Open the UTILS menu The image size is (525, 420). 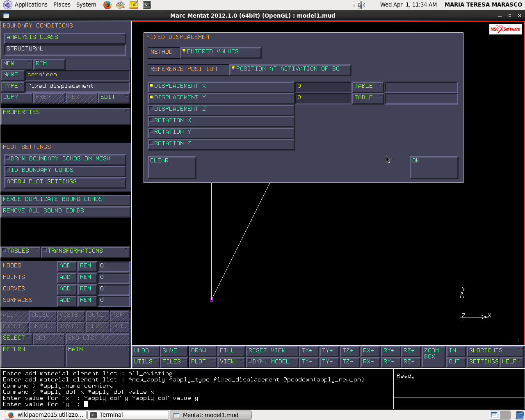tap(146, 362)
